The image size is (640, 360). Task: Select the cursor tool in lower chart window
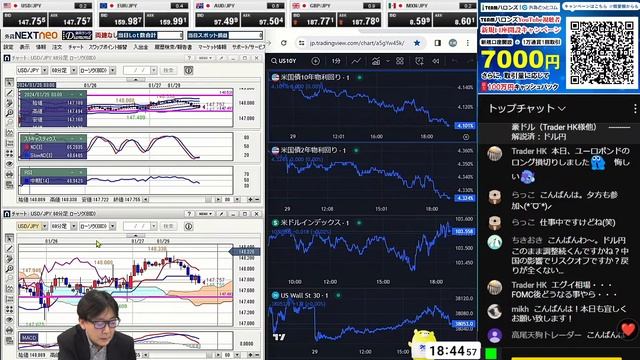pos(9,239)
